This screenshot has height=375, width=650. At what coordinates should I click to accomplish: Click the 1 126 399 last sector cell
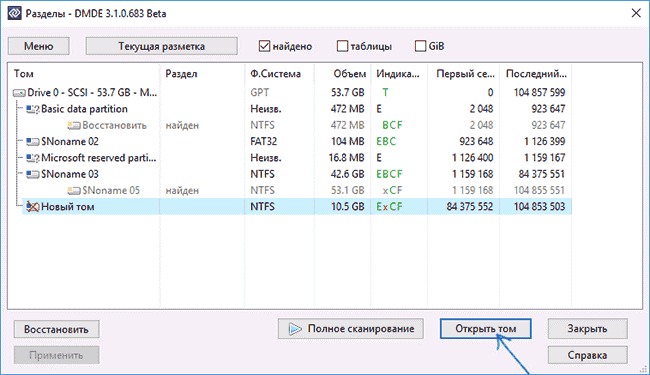tap(544, 141)
